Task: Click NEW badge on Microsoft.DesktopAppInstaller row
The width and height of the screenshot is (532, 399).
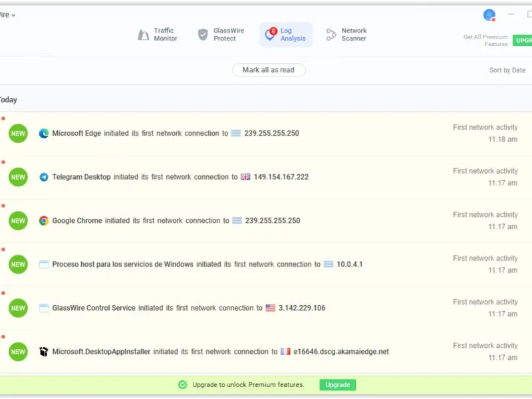Action: coord(18,352)
